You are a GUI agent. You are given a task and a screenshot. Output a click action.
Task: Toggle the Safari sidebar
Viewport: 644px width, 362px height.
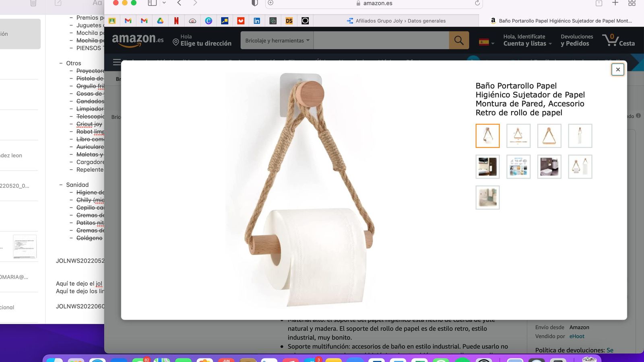[x=151, y=3]
